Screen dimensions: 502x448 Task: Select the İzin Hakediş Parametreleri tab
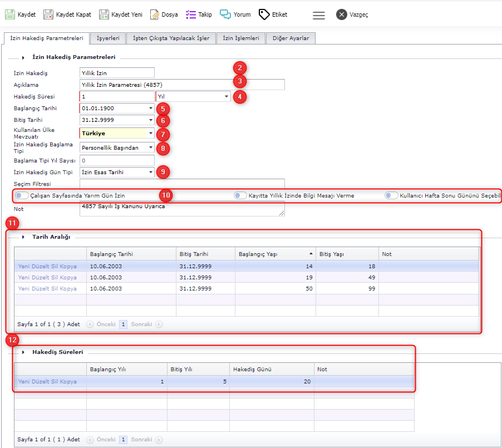point(47,38)
